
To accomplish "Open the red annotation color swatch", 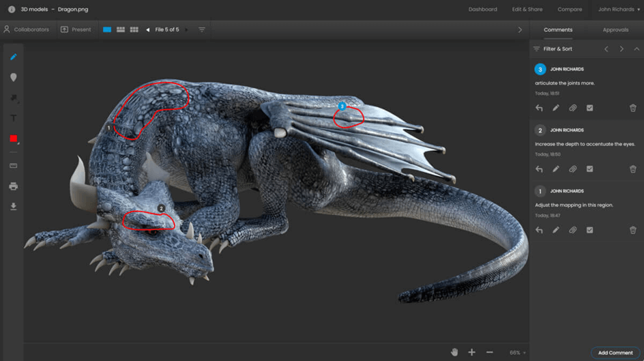I will click(14, 139).
